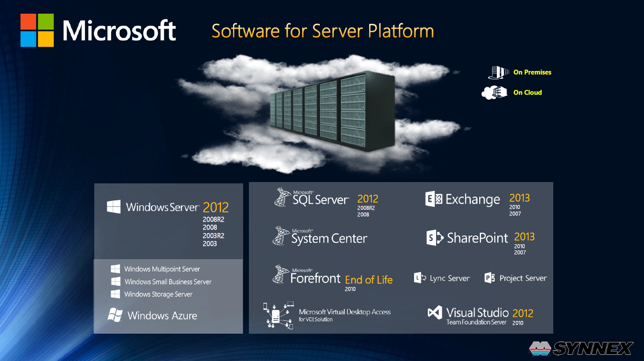This screenshot has width=644, height=361.
Task: Click Project Server text
Action: (x=523, y=278)
